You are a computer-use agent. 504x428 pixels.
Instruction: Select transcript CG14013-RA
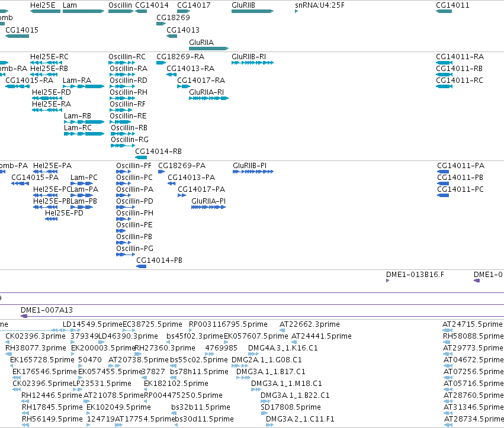click(190, 69)
